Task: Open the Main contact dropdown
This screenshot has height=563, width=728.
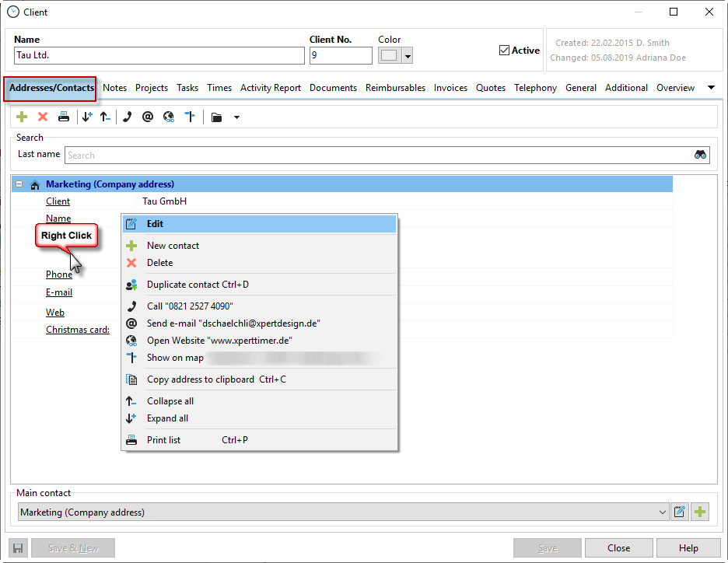Action: (663, 512)
